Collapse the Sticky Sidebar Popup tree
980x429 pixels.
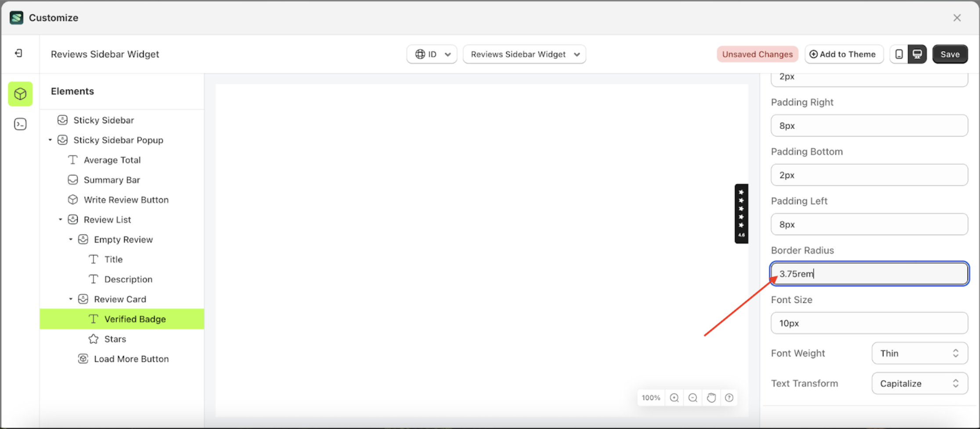[50, 140]
